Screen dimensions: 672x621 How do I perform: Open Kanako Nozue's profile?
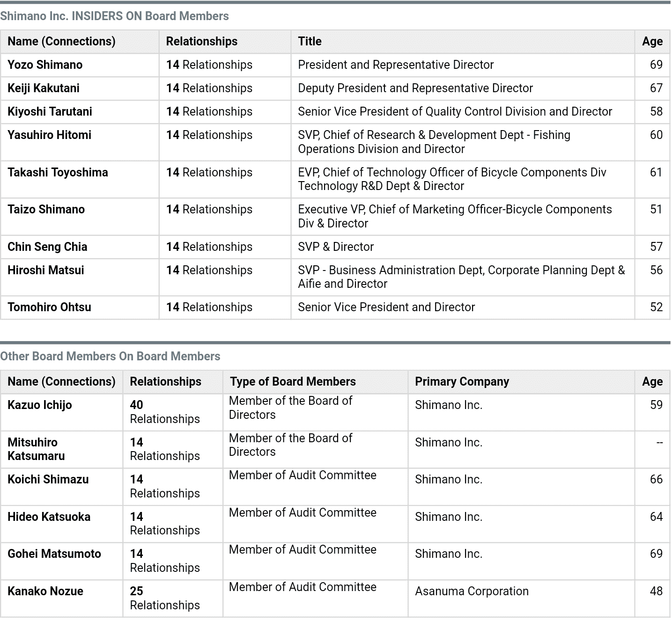(x=45, y=592)
